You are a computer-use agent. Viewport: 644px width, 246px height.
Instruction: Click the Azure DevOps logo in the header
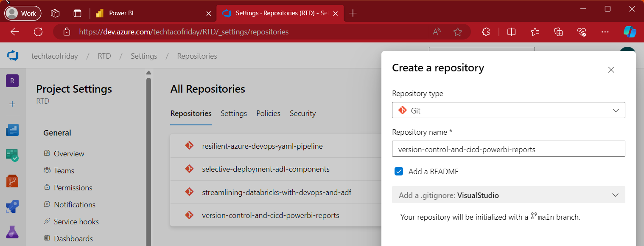coord(13,56)
